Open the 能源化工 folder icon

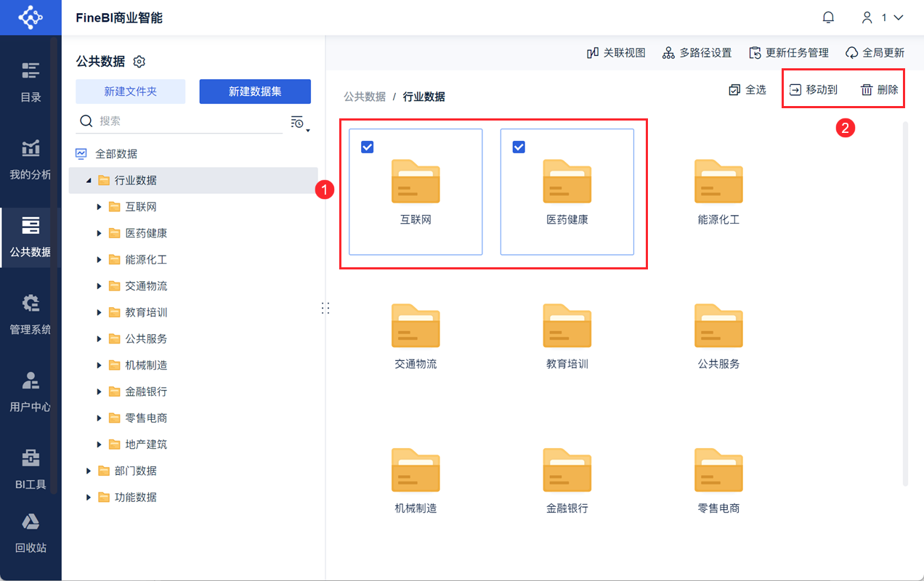click(x=718, y=181)
